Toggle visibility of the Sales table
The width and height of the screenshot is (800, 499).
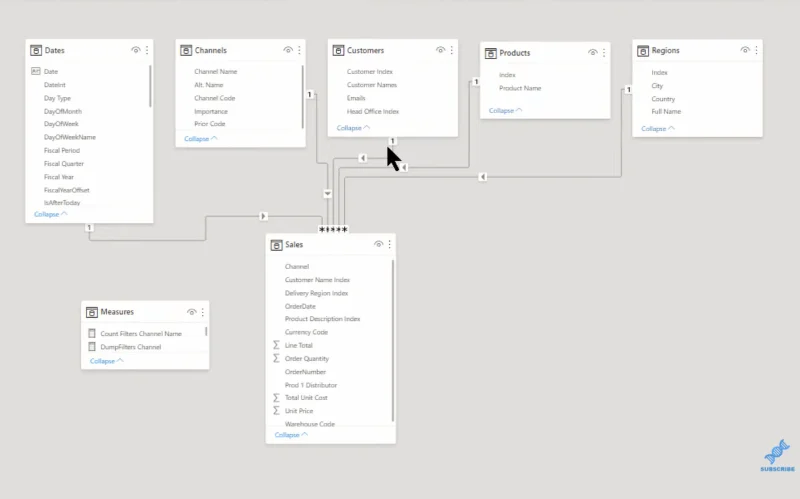point(378,244)
